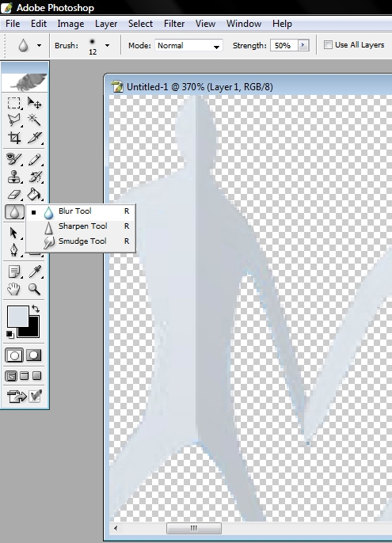Screen dimensions: 392x543
Task: Click the feather logo at toolbox top
Action: (x=25, y=82)
